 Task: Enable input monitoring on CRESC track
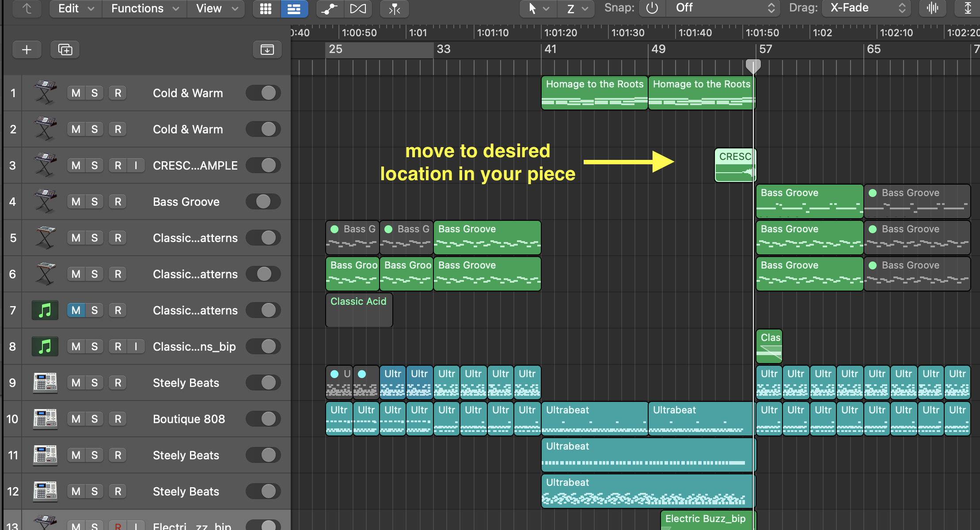(x=136, y=165)
